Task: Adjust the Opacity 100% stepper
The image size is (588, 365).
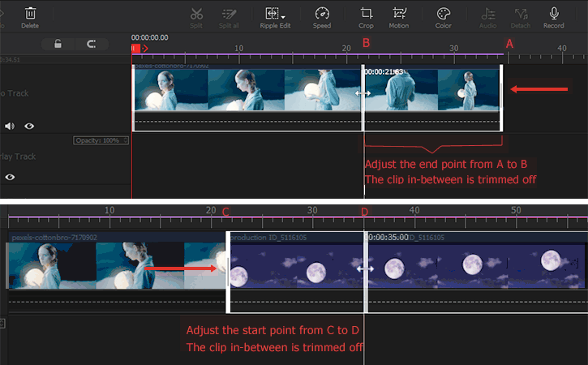Action: [x=126, y=140]
